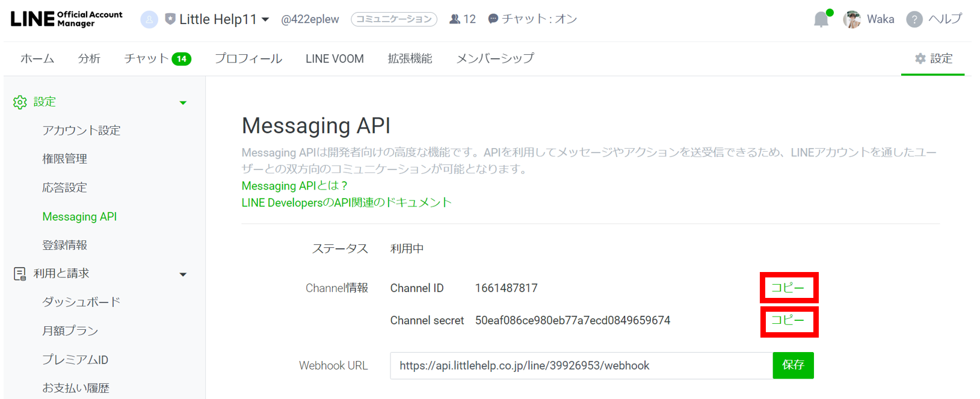Click the friends count icon showing 12
Screen dimensions: 980x399
[x=455, y=19]
